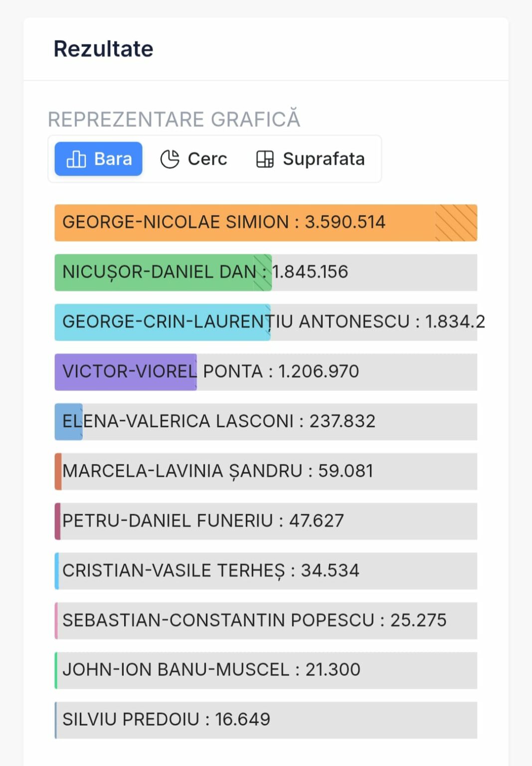Click VICTOR-VIOREL PONTA's purple bar
The width and height of the screenshot is (532, 766).
click(x=125, y=372)
